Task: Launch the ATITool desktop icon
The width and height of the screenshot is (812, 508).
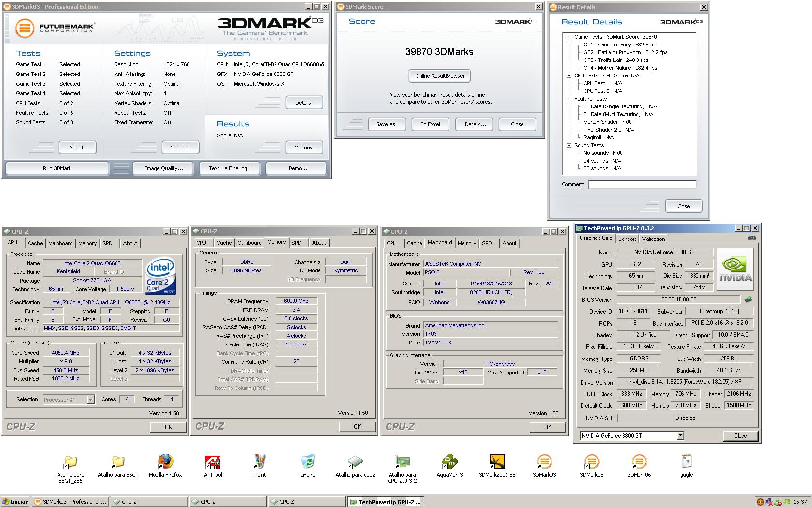Action: click(x=213, y=463)
